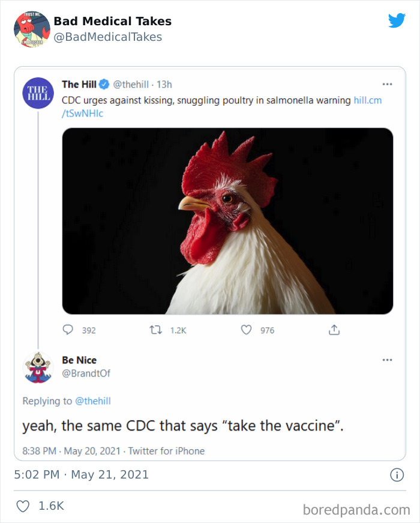This screenshot has width=420, height=523.
Task: Toggle retweet on The Hill tweet
Action: (156, 329)
